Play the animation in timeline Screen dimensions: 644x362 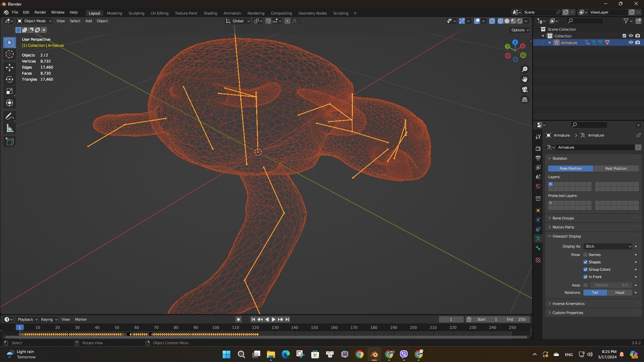coord(274,319)
